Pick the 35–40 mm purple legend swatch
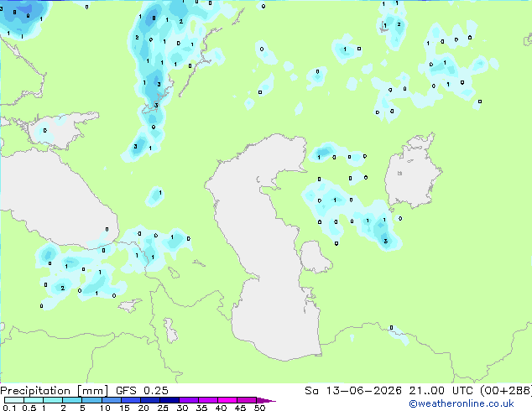The image size is (532, 411). tap(208, 400)
